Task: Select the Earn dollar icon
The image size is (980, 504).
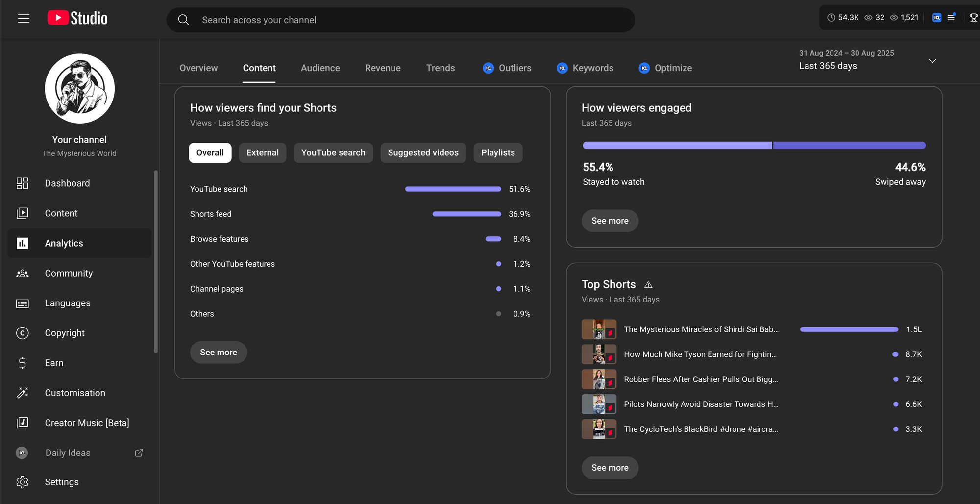Action: click(23, 363)
